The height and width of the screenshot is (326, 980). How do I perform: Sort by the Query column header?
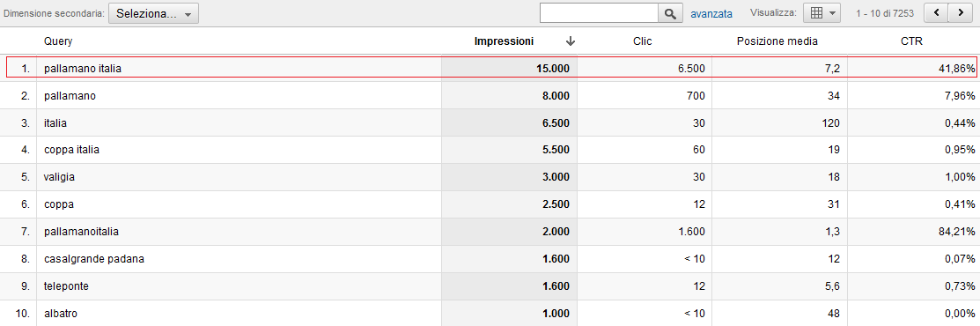(x=58, y=41)
